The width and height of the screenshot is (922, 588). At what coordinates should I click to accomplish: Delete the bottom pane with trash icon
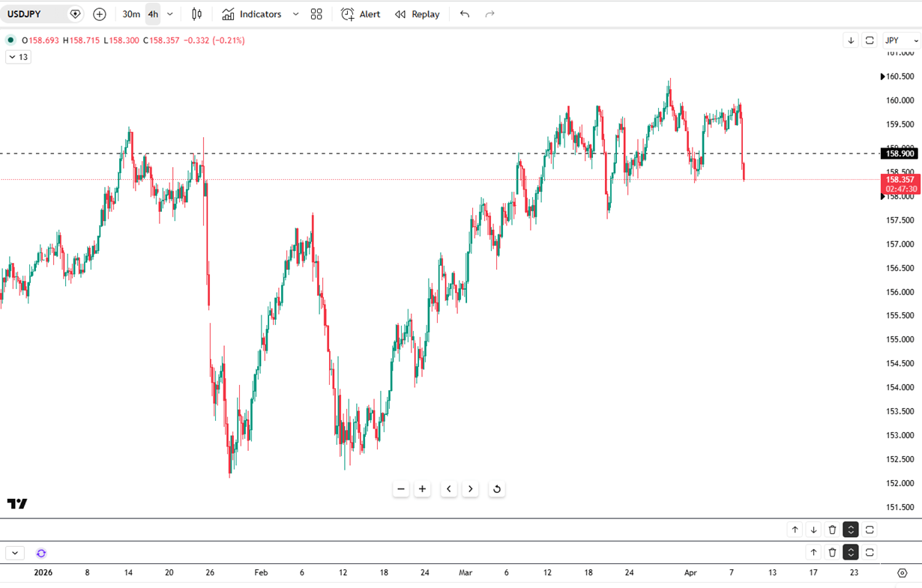tap(832, 553)
